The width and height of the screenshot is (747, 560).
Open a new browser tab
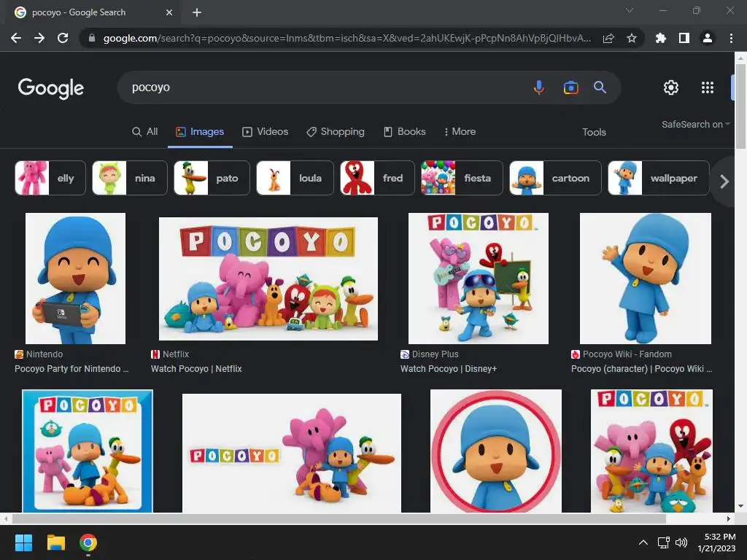tap(197, 12)
